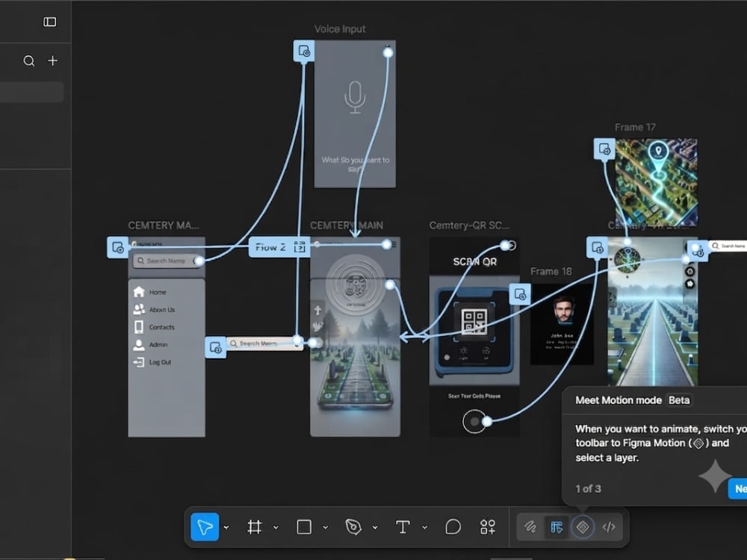Click the fingerprint scan circle in CEMTERY MAIN

coord(355,285)
